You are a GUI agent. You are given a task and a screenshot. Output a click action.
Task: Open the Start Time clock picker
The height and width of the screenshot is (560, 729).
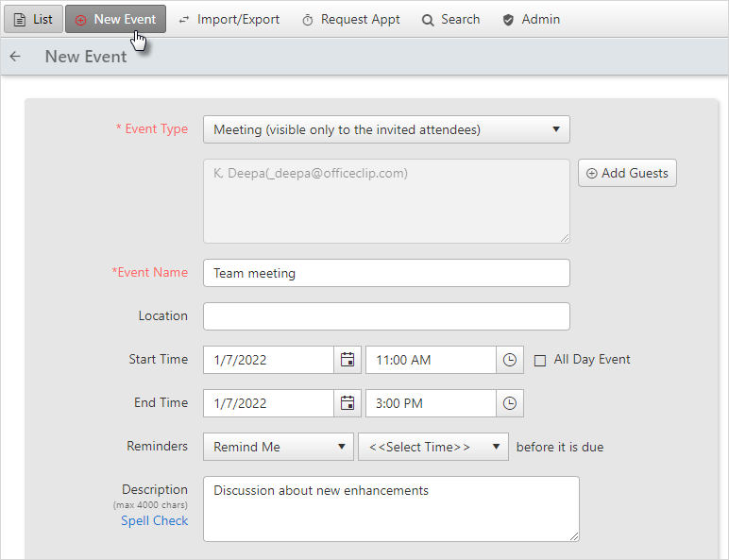pos(510,360)
